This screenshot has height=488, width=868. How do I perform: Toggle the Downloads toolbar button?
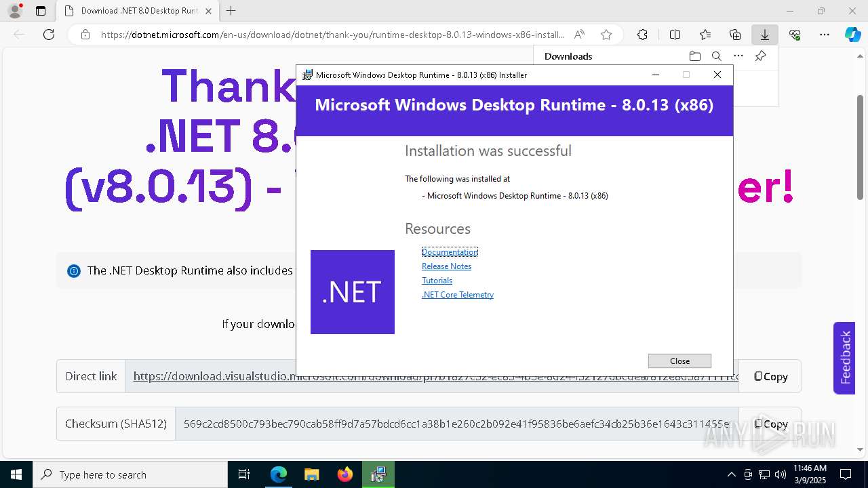pos(765,35)
